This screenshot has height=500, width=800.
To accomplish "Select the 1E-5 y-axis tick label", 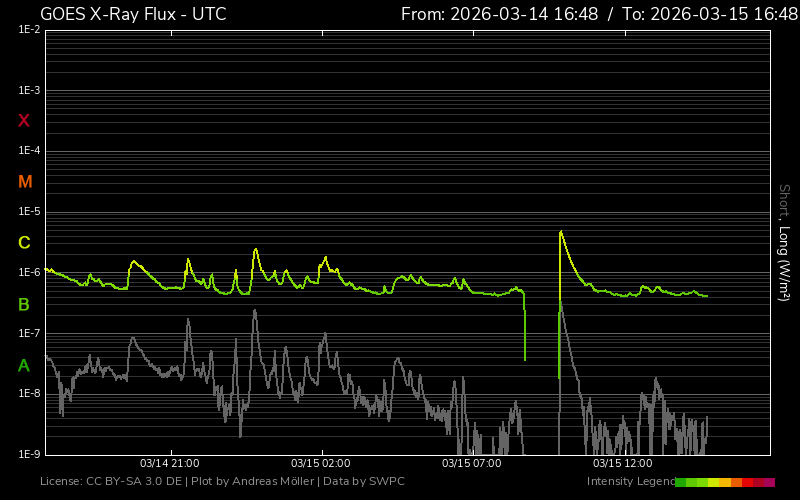I will 29,212.
